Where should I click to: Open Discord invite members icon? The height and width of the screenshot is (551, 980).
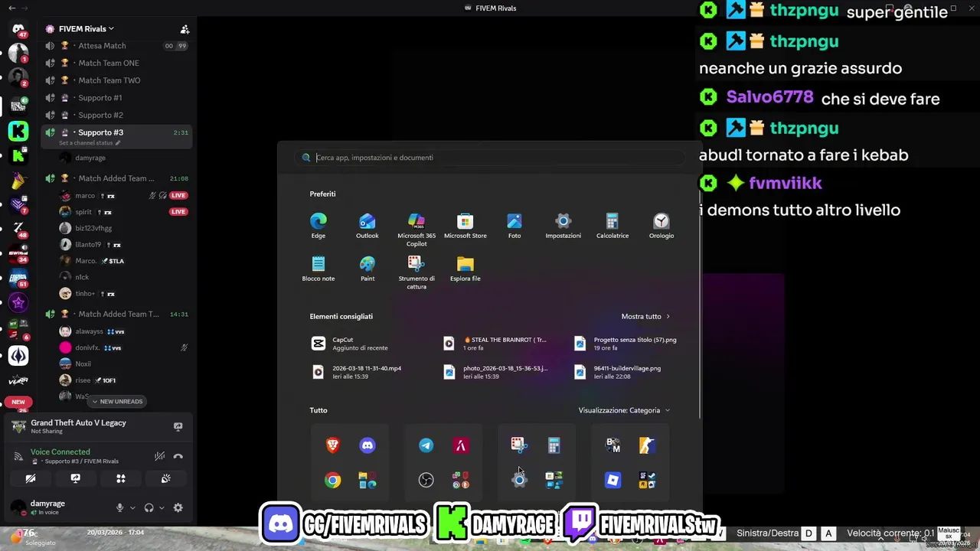point(185,29)
